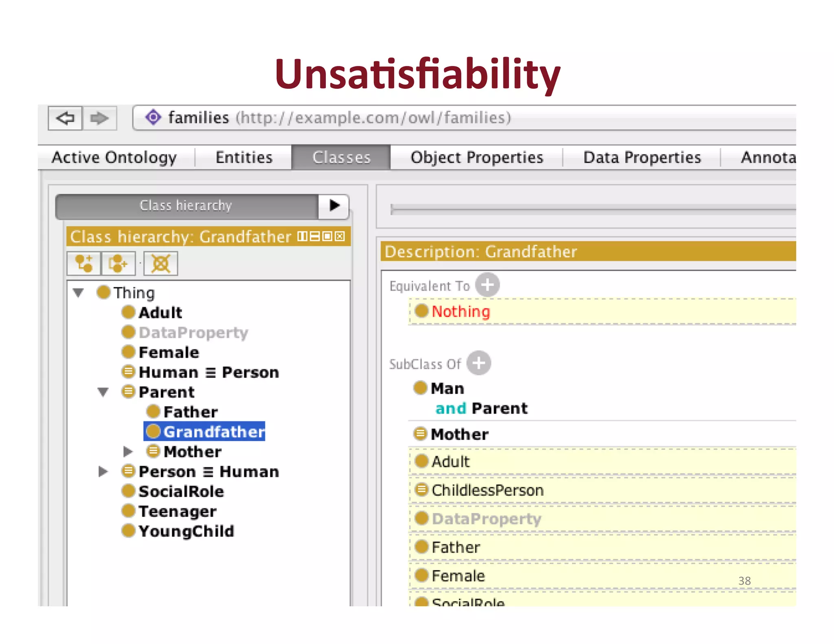Image resolution: width=834 pixels, height=644 pixels.
Task: Click the float view icon
Action: point(327,237)
